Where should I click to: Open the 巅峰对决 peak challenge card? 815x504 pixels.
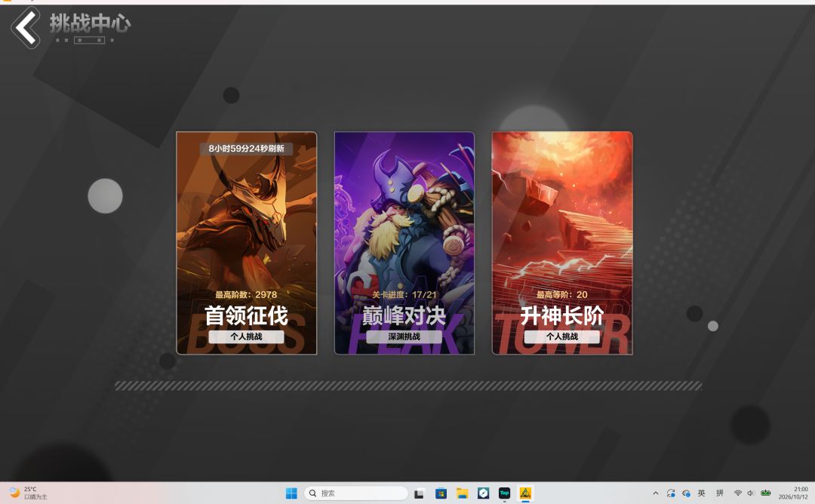click(x=404, y=243)
